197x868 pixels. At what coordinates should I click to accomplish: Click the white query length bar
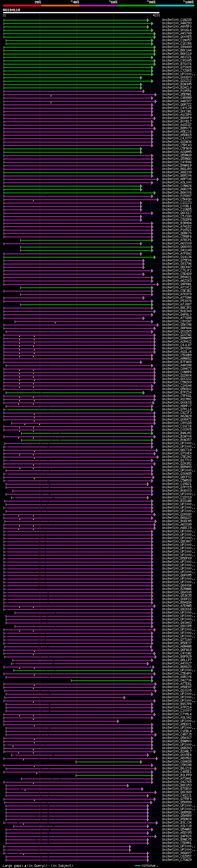(x=81, y=13)
